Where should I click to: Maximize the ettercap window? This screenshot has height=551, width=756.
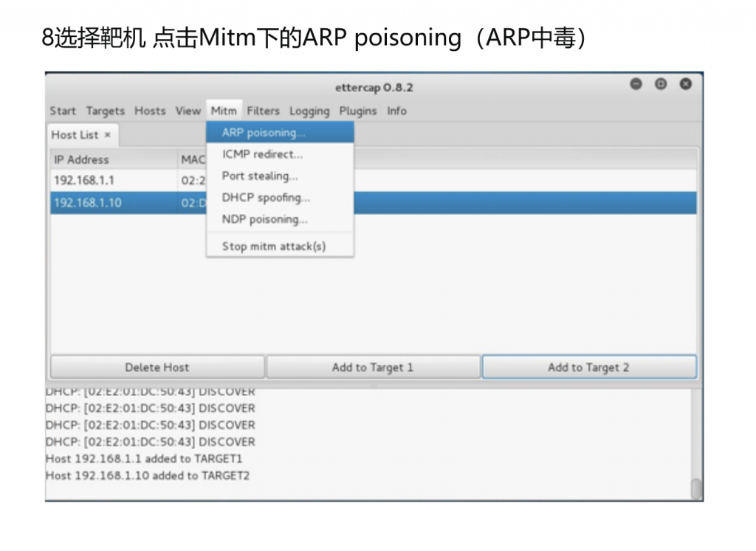pos(661,84)
